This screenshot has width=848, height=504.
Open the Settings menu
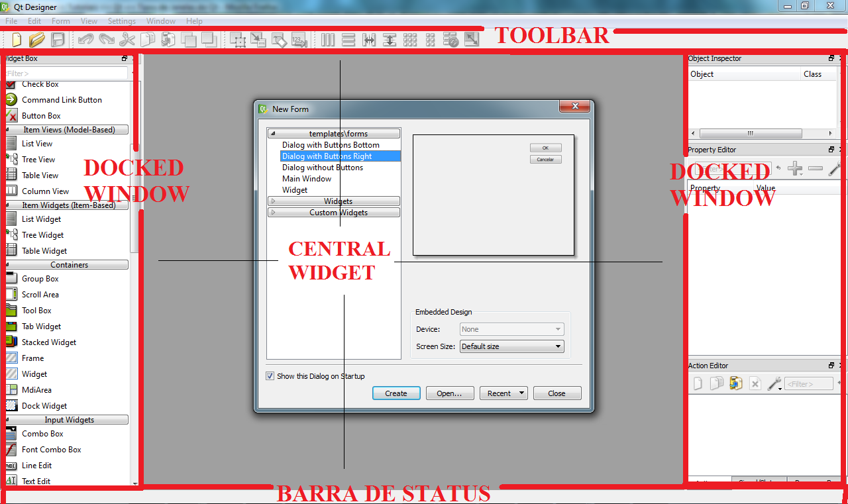[122, 21]
